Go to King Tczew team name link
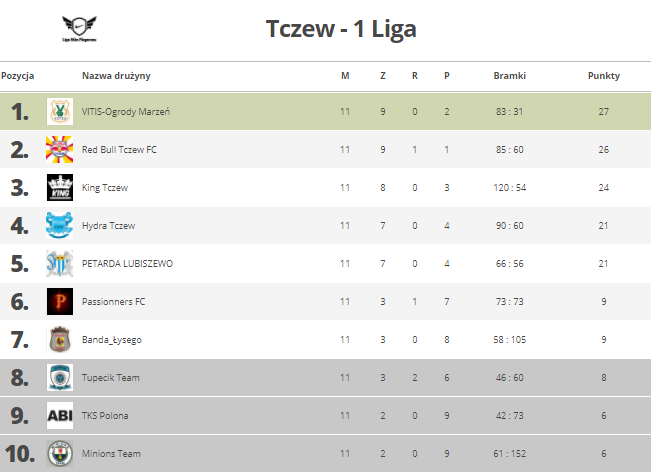This screenshot has height=474, width=651. [105, 188]
